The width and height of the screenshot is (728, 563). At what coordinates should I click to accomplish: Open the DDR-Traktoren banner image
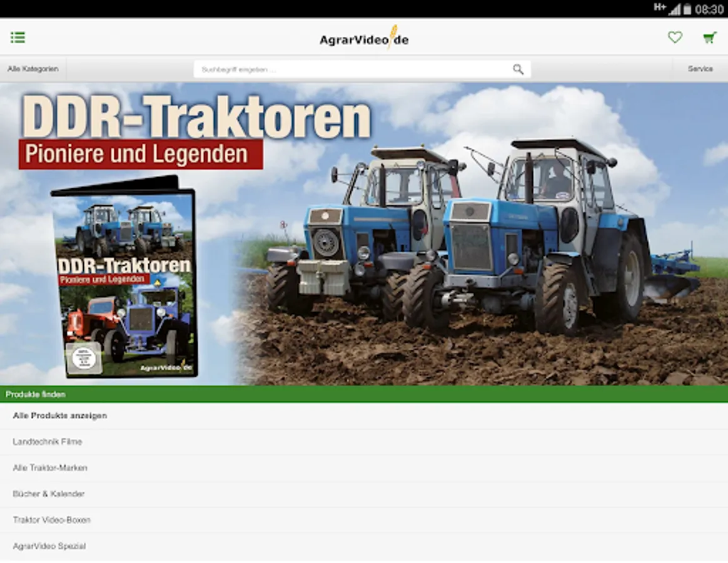[x=364, y=234]
